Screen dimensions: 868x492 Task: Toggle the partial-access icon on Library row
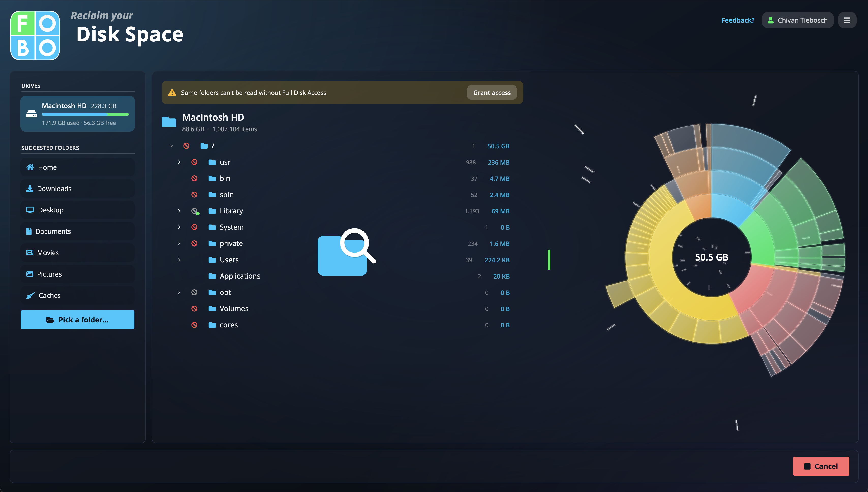pos(195,211)
